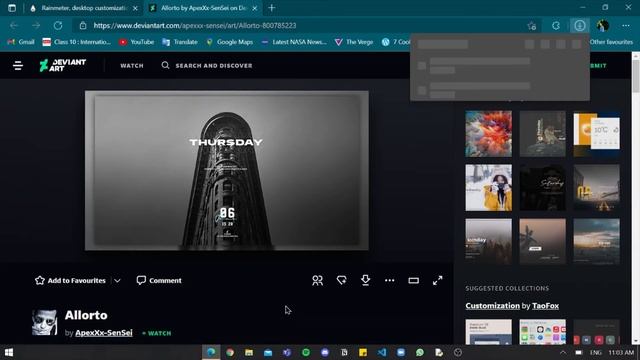The width and height of the screenshot is (640, 360).
Task: Download the Allorto skin with the arrow icon
Action: coord(365,280)
